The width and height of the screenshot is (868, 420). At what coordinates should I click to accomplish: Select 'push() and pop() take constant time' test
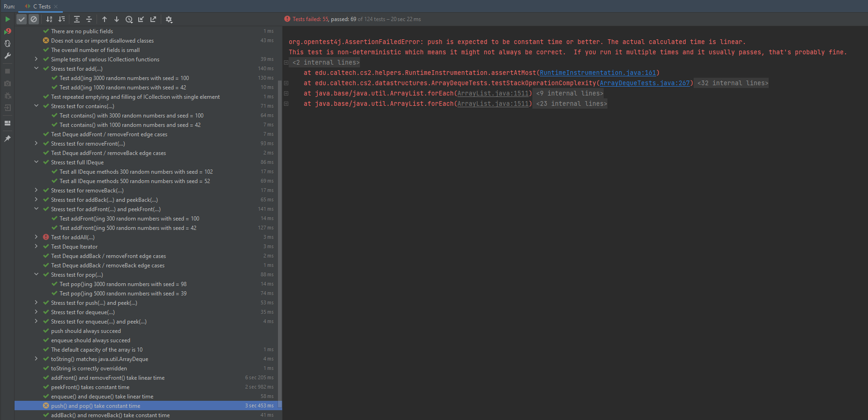tap(96, 406)
